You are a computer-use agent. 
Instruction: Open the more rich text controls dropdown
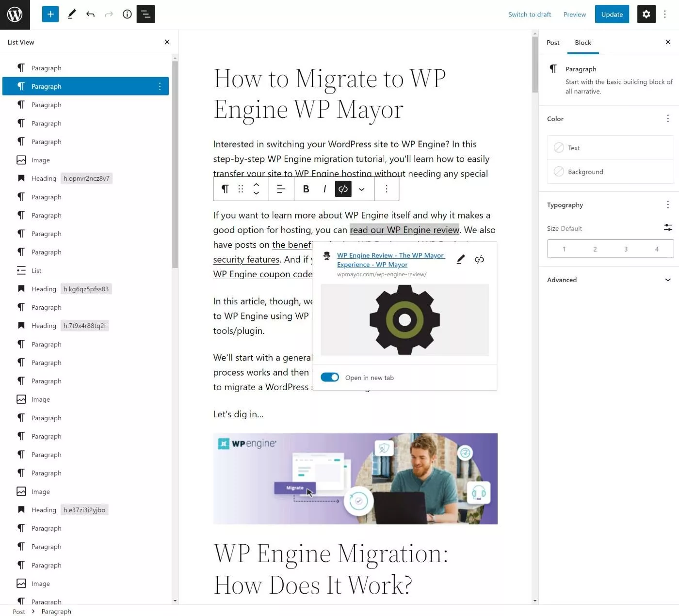coord(361,189)
